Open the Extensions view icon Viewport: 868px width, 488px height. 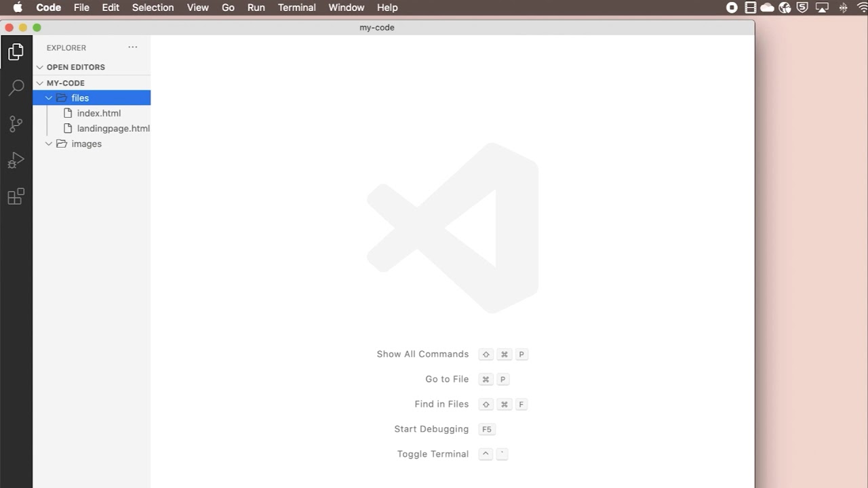[16, 197]
